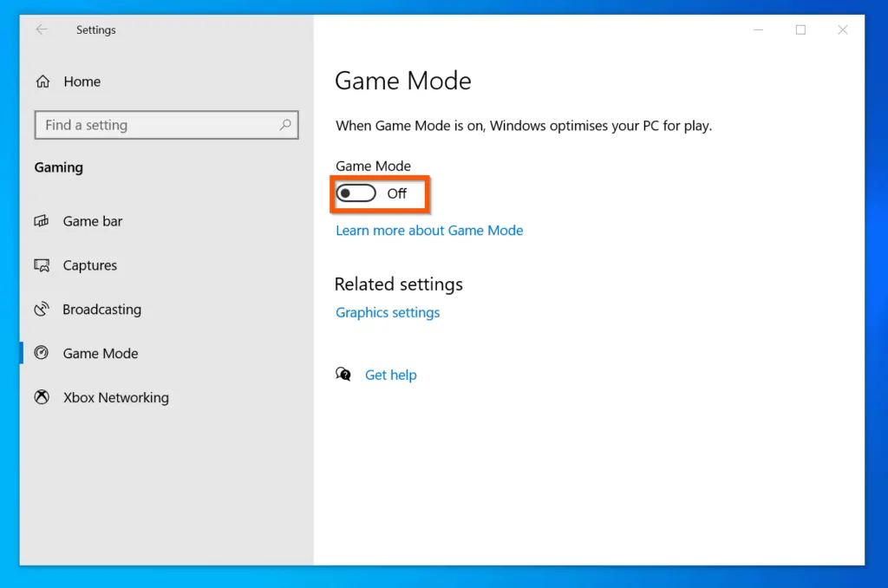Switch to the Xbox Networking section
The image size is (888, 588).
pos(115,397)
